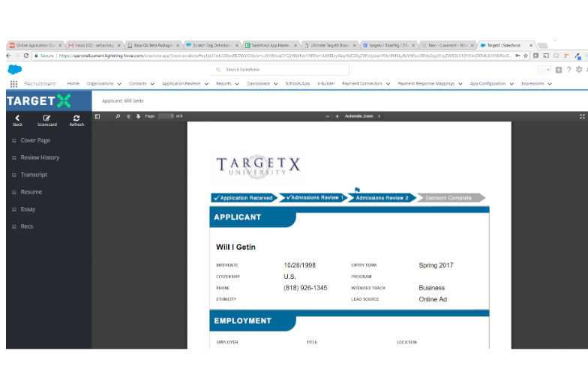Toggle the PDF viewer sidebar
The width and height of the screenshot is (588, 390).
click(97, 116)
